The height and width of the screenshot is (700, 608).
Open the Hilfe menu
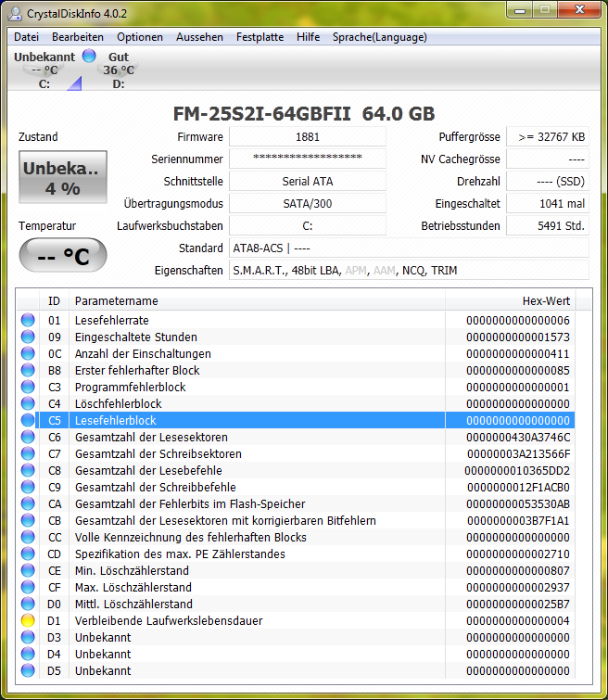point(308,37)
